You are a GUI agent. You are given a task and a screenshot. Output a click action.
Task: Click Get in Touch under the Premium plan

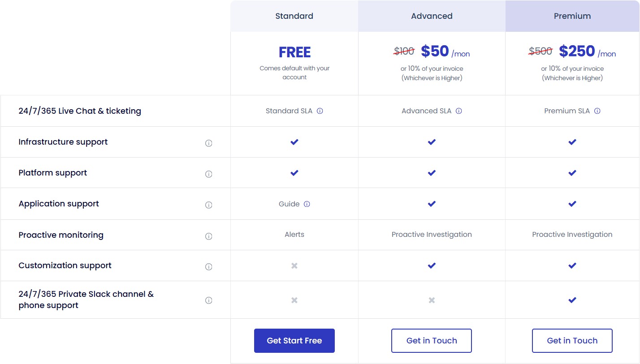pos(572,340)
